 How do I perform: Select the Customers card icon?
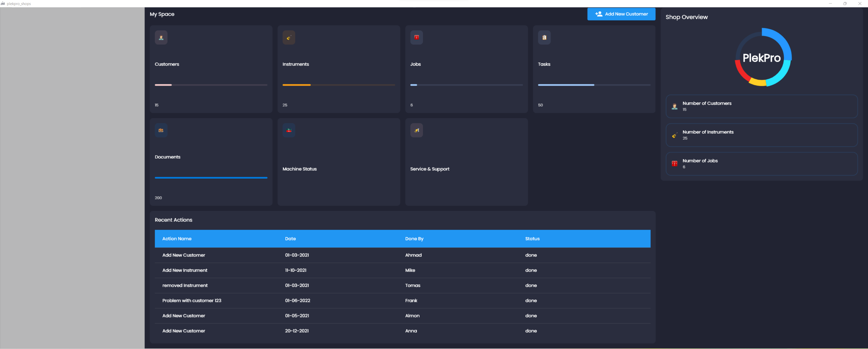point(161,37)
